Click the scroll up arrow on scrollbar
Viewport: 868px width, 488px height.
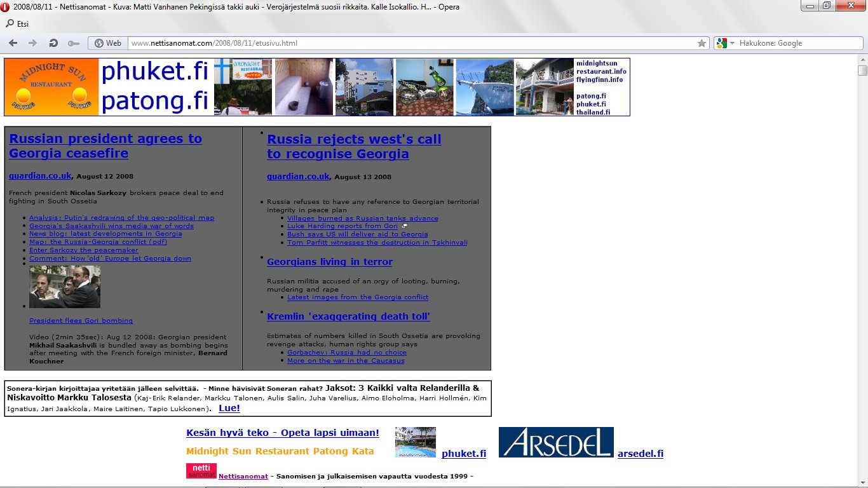[x=862, y=59]
